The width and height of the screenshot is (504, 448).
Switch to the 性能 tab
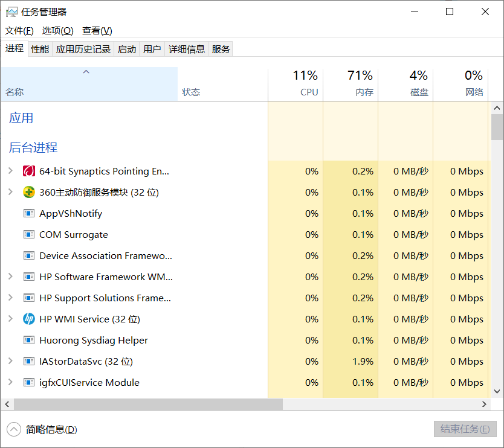40,49
